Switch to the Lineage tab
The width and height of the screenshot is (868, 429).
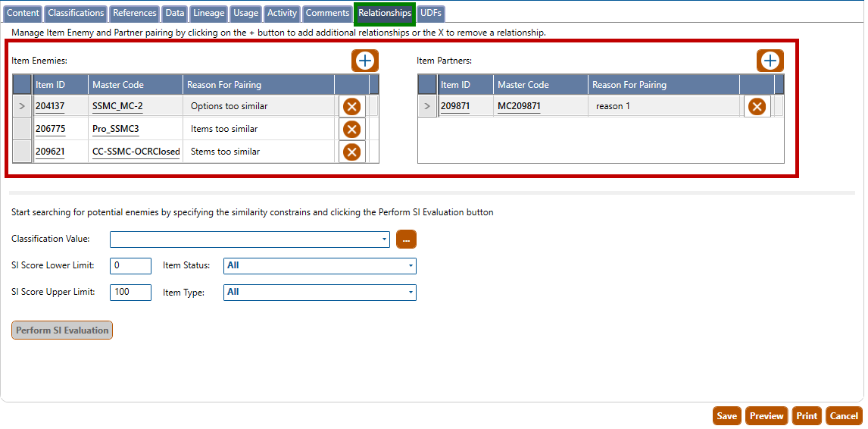[x=208, y=13]
